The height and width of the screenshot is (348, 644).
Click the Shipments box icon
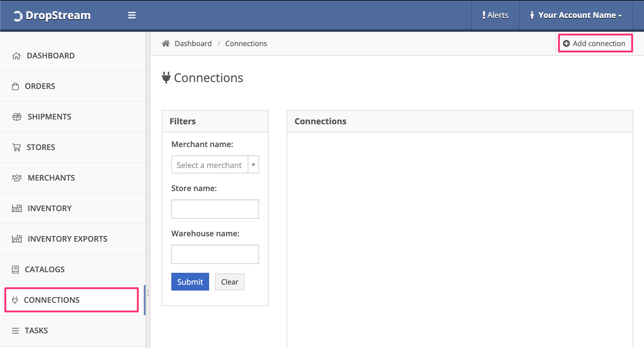17,117
